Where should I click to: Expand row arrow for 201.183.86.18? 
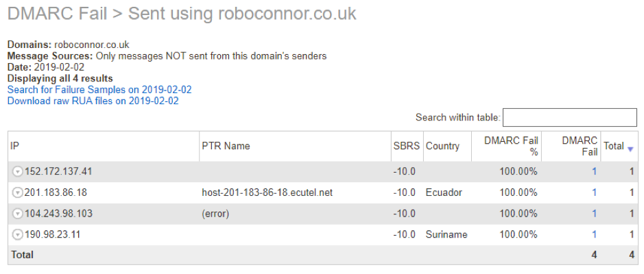point(17,192)
